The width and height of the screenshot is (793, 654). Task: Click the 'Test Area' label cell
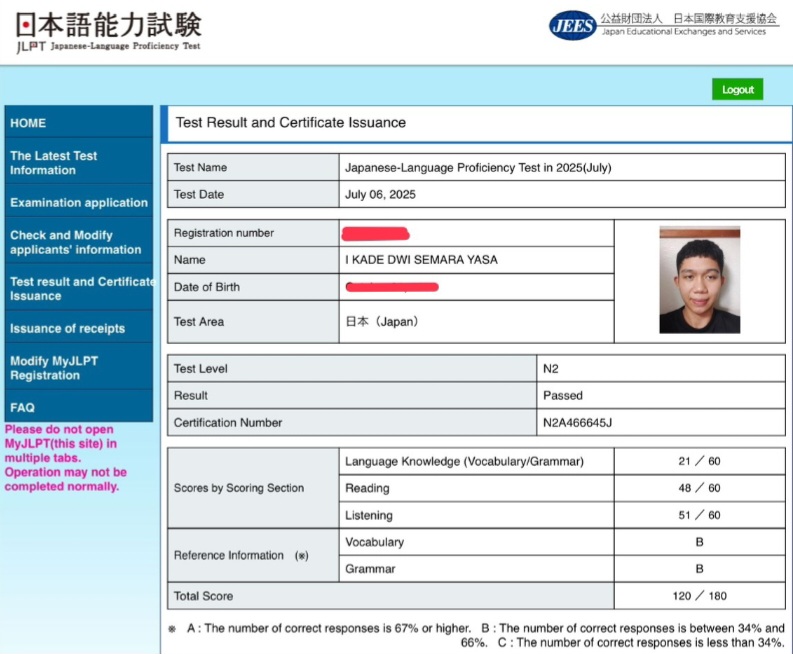pos(253,322)
